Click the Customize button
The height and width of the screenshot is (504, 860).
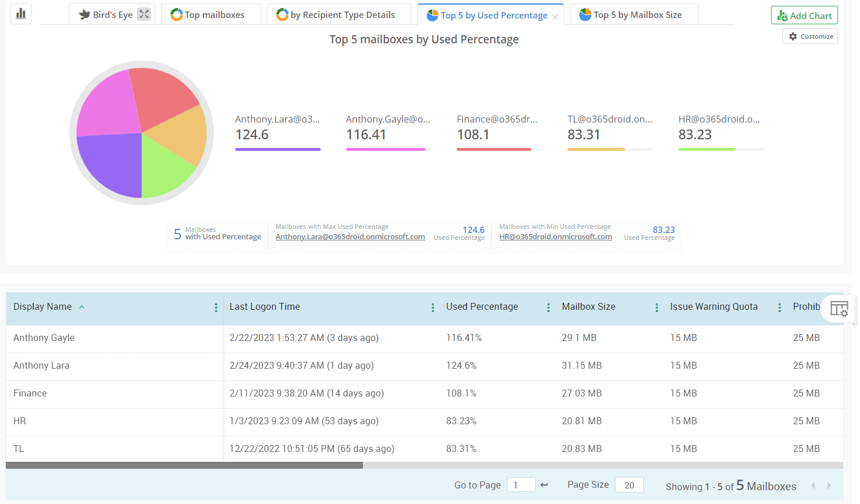coord(810,36)
